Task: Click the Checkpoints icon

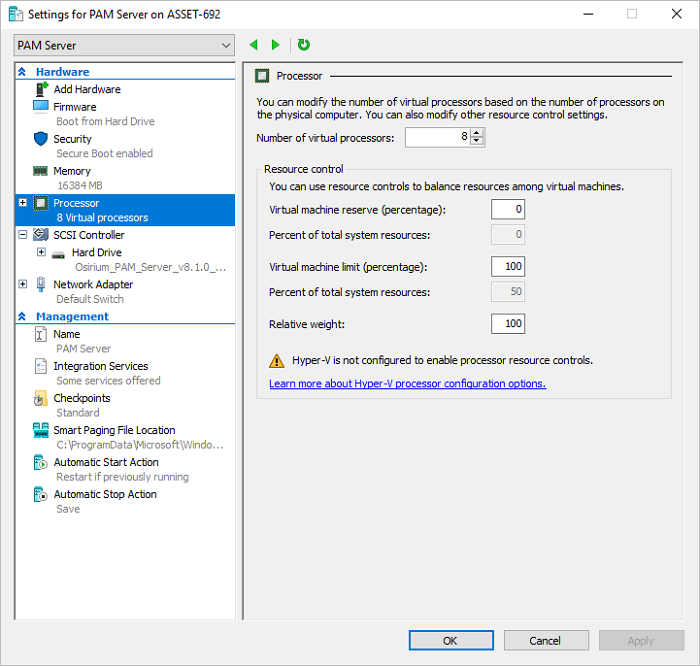Action: pyautogui.click(x=41, y=398)
